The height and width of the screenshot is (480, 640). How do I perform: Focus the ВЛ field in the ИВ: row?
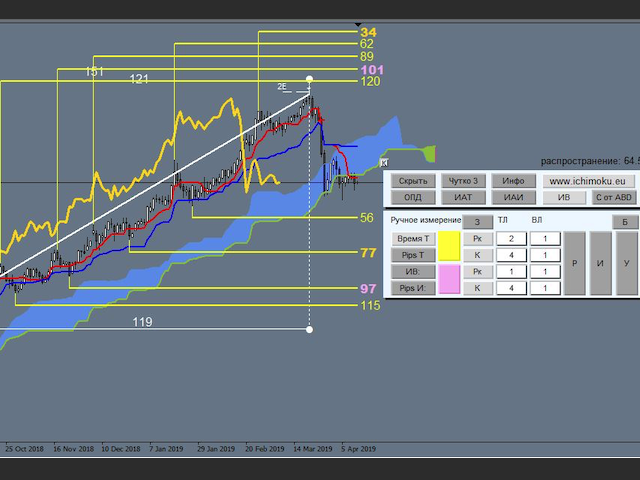(x=545, y=272)
